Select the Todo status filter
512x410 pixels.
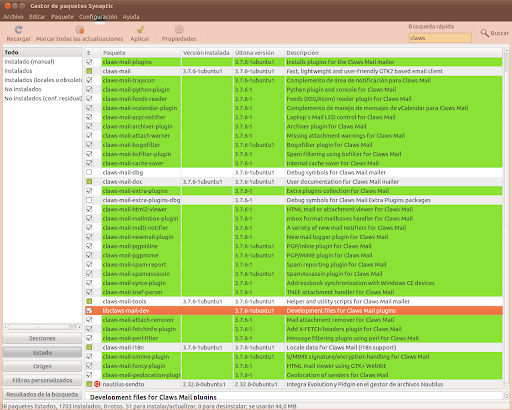pos(42,52)
